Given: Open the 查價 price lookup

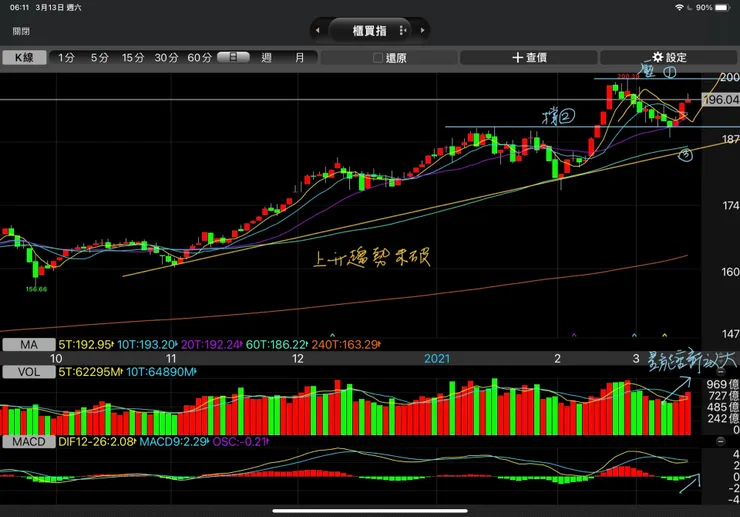Looking at the screenshot, I should point(529,58).
